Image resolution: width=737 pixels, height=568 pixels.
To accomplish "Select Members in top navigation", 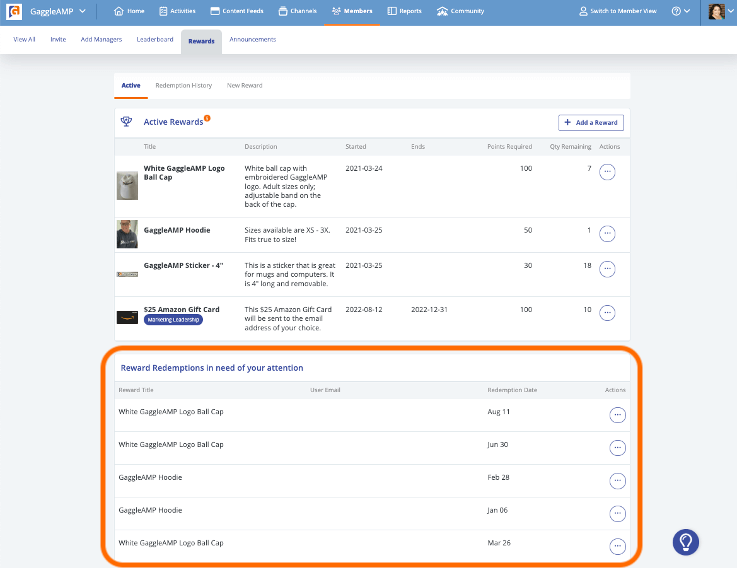I will click(x=352, y=11).
